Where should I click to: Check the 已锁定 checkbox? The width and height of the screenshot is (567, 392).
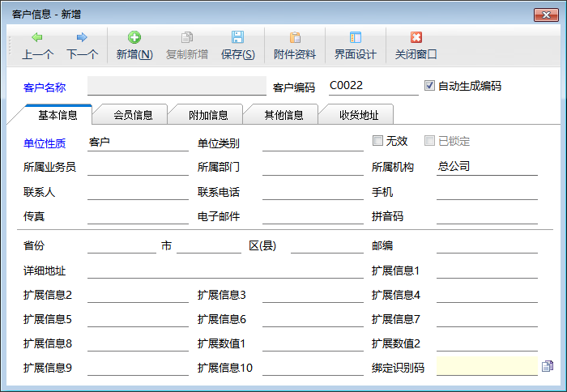point(429,141)
